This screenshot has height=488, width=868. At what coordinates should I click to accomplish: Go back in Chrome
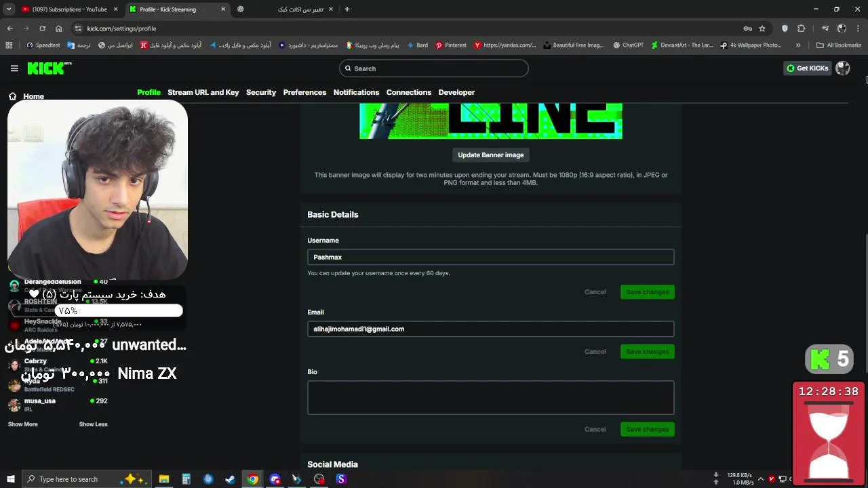tap(9, 28)
